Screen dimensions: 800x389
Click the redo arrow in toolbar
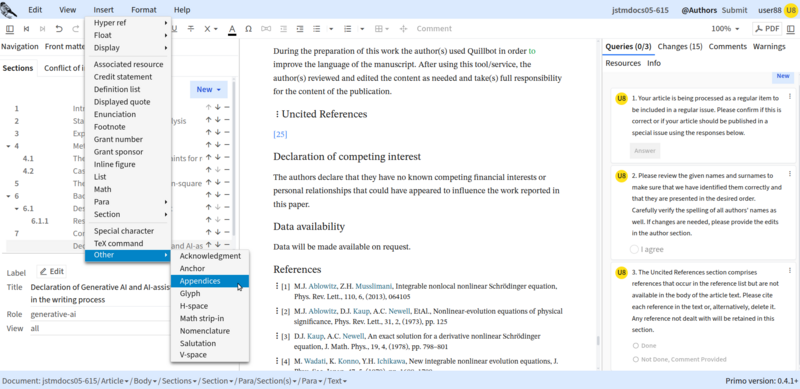coord(76,29)
